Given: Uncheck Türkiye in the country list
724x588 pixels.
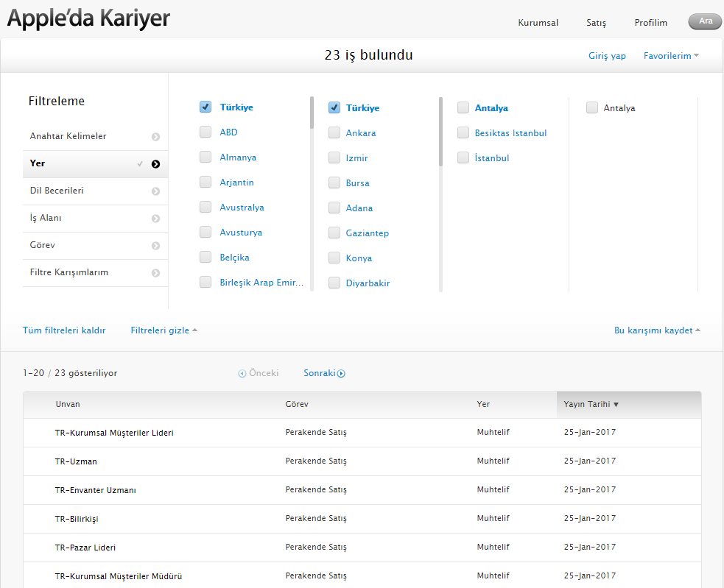Looking at the screenshot, I should (x=205, y=107).
